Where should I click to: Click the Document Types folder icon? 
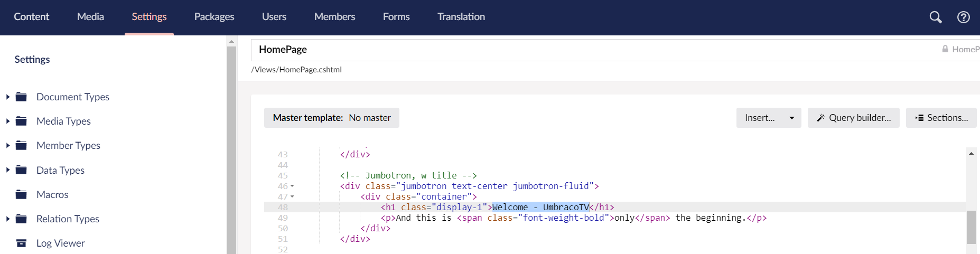point(21,97)
